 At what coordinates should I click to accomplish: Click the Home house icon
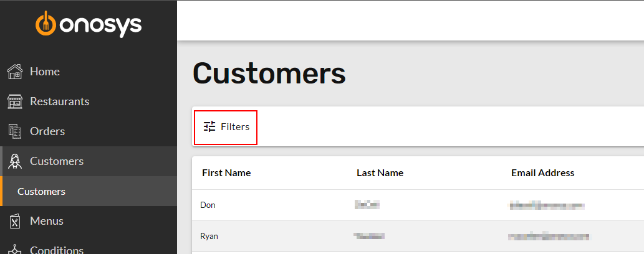tap(15, 72)
